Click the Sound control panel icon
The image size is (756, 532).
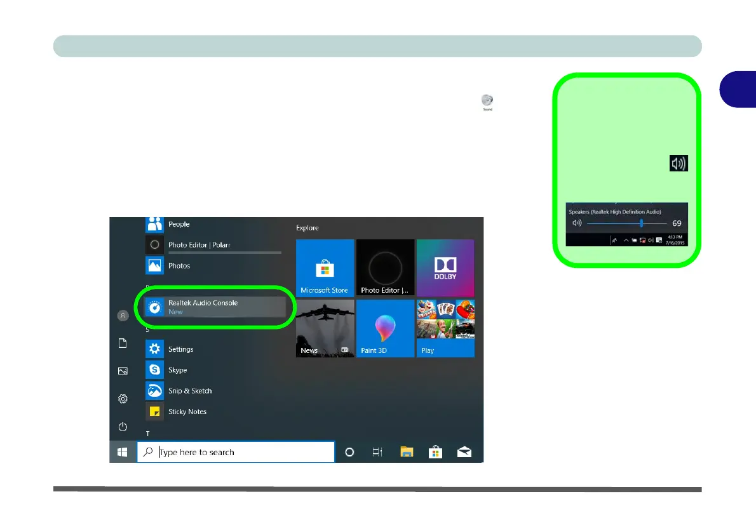487,102
